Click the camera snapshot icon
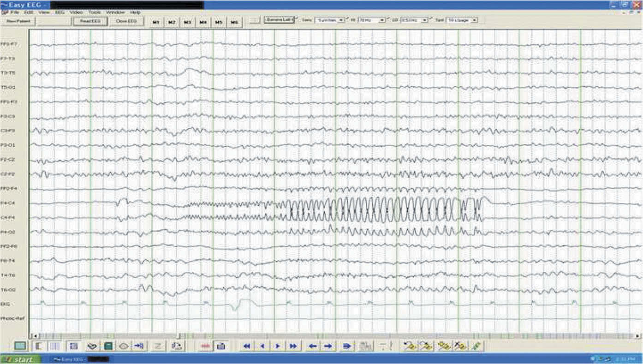Image resolution: width=643 pixels, height=364 pixels. 221,346
